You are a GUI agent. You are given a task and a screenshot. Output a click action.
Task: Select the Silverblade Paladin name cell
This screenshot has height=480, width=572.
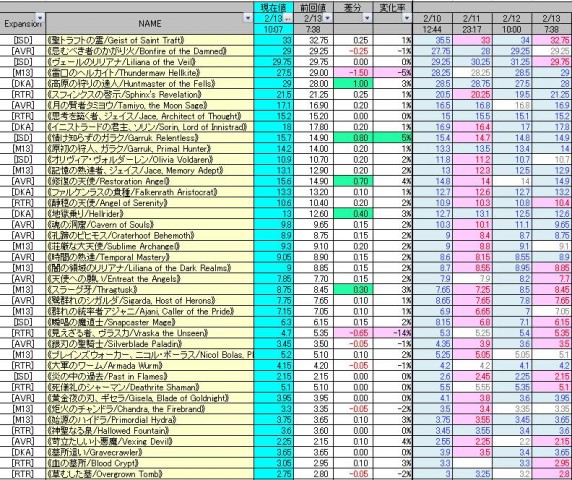(150, 344)
